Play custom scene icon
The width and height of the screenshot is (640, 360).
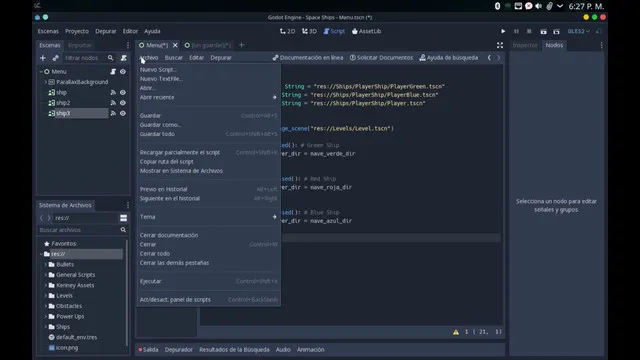pos(556,31)
